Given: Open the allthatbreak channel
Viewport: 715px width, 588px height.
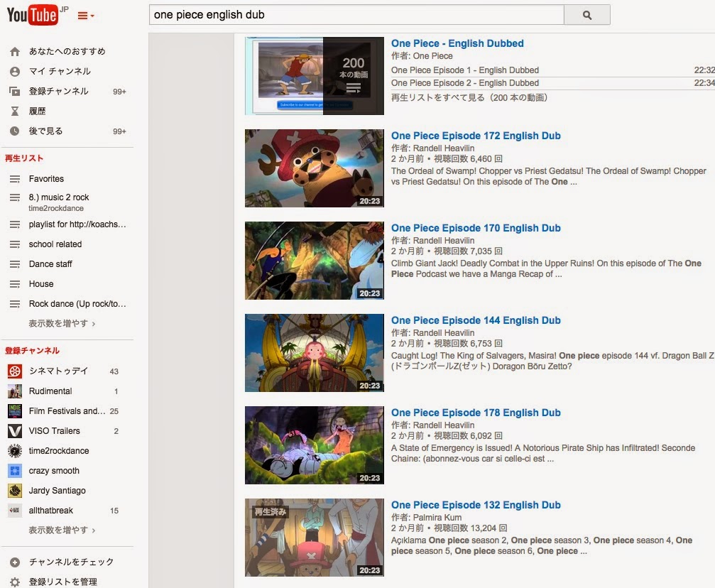Looking at the screenshot, I should click(x=50, y=511).
